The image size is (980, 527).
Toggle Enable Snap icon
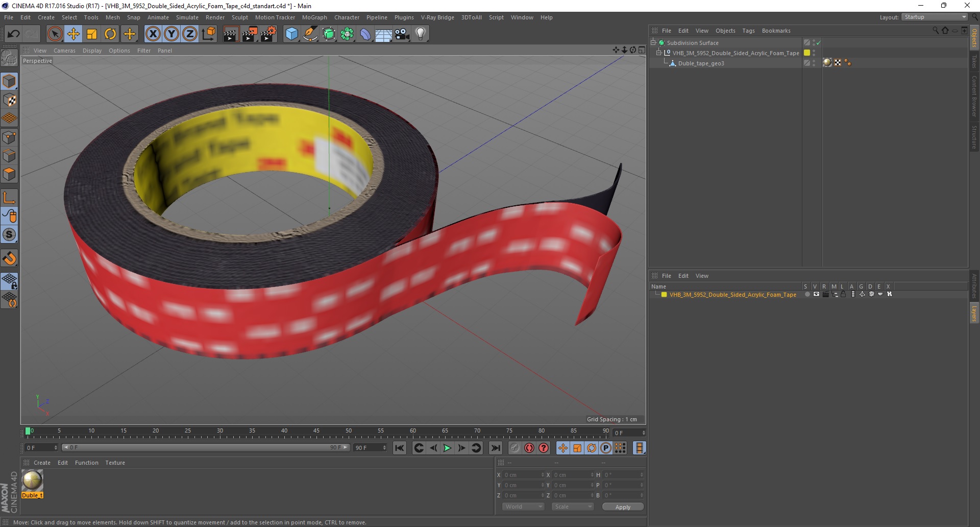9,234
